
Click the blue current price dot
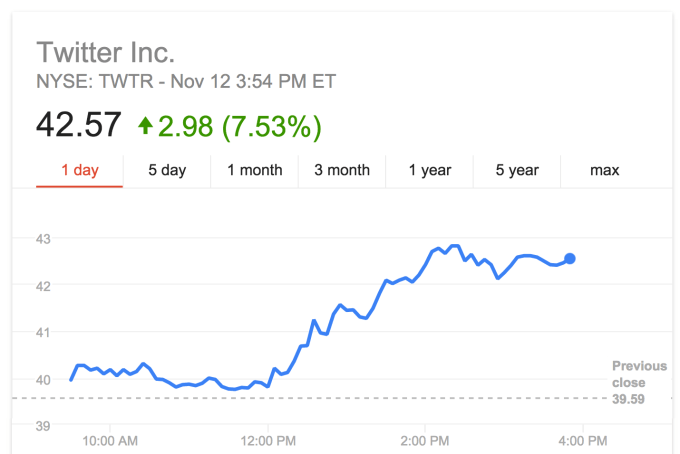(x=570, y=258)
